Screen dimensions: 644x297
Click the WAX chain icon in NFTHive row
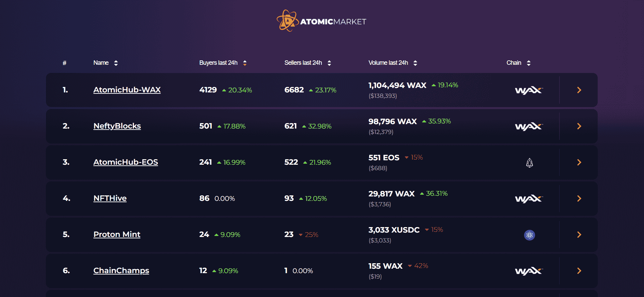(x=529, y=199)
